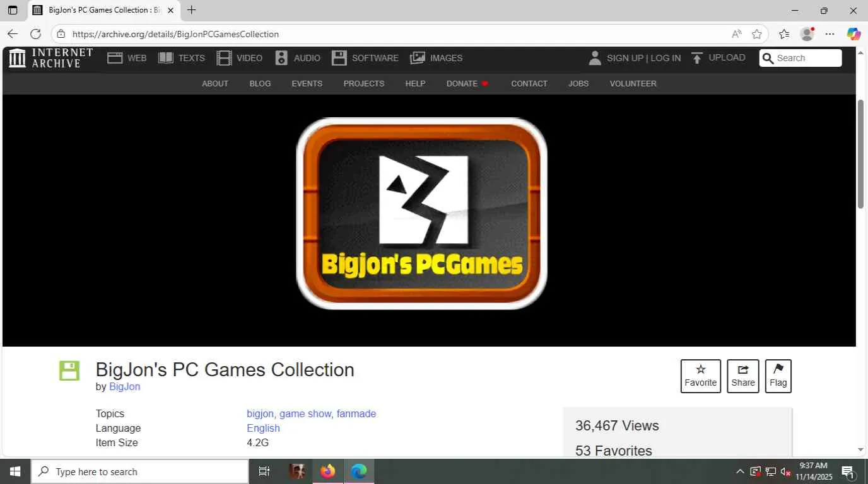The height and width of the screenshot is (484, 868).
Task: Open the Audio section
Action: (298, 58)
